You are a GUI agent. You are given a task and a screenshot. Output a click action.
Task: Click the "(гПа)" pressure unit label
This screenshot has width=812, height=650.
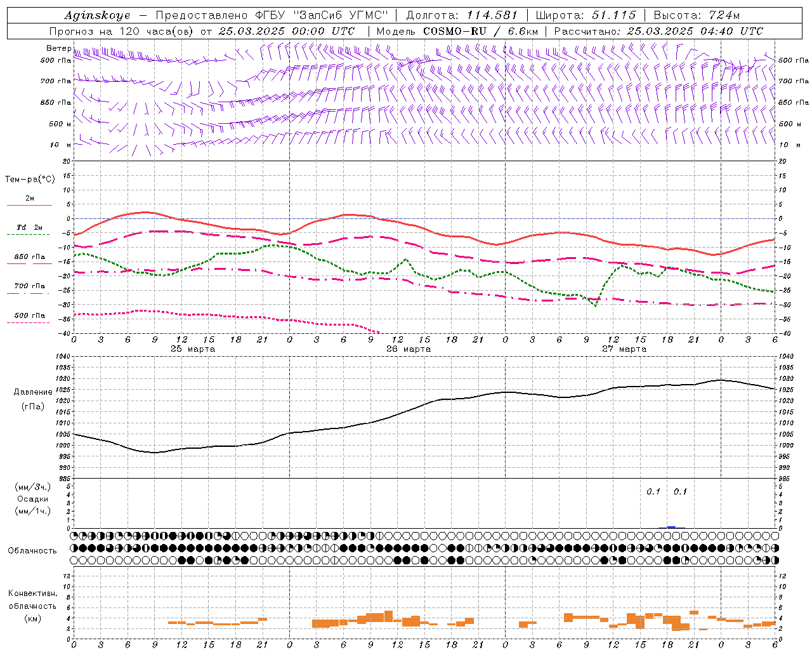click(32, 406)
